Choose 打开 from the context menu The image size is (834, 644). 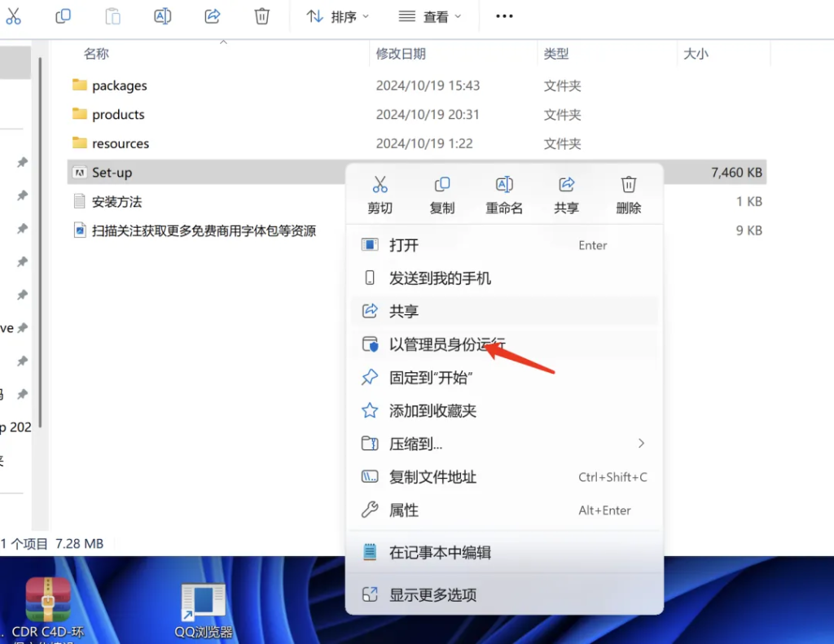point(504,245)
